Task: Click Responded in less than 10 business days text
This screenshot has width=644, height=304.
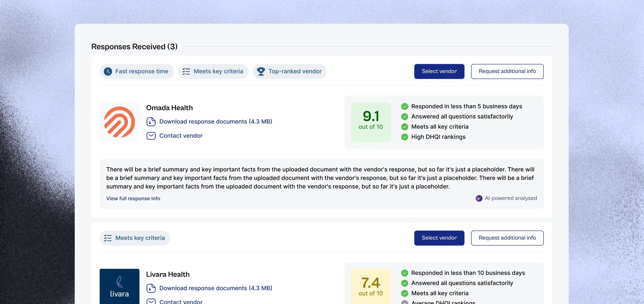Action: pyautogui.click(x=468, y=273)
